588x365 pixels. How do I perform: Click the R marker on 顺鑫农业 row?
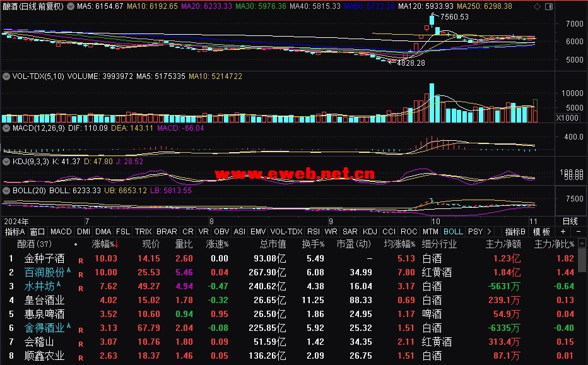pyautogui.click(x=81, y=358)
